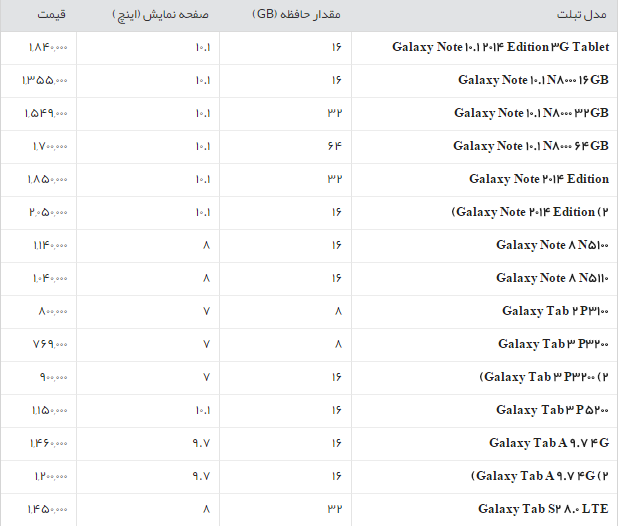Click Galaxy Note 10.1 N8000 16GB model name
Viewport: 620px width, 526px height.
[x=533, y=80]
